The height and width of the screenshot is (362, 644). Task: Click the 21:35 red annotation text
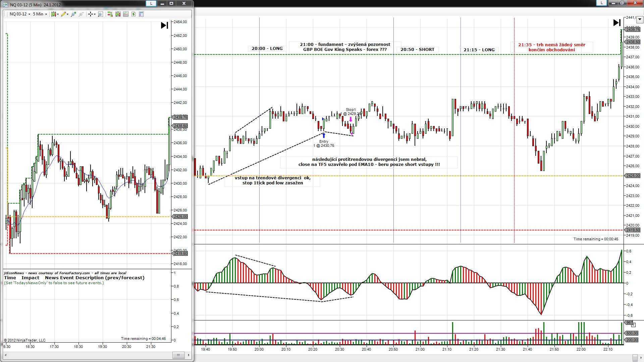[551, 47]
